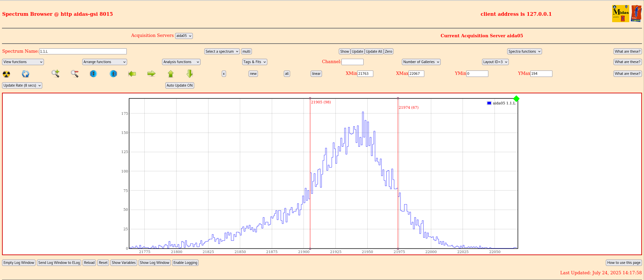Click the blue double down-arrow icon
Viewport: 644px width, 280px height.
(x=94, y=74)
